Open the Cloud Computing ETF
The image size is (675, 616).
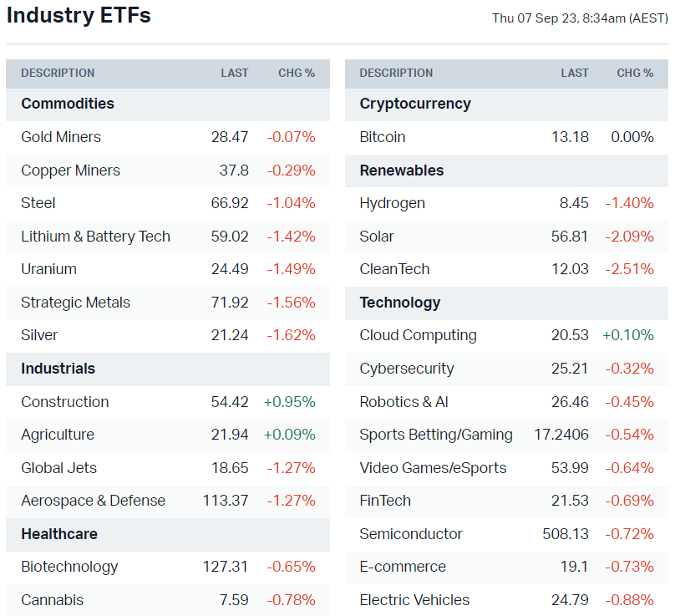click(418, 335)
